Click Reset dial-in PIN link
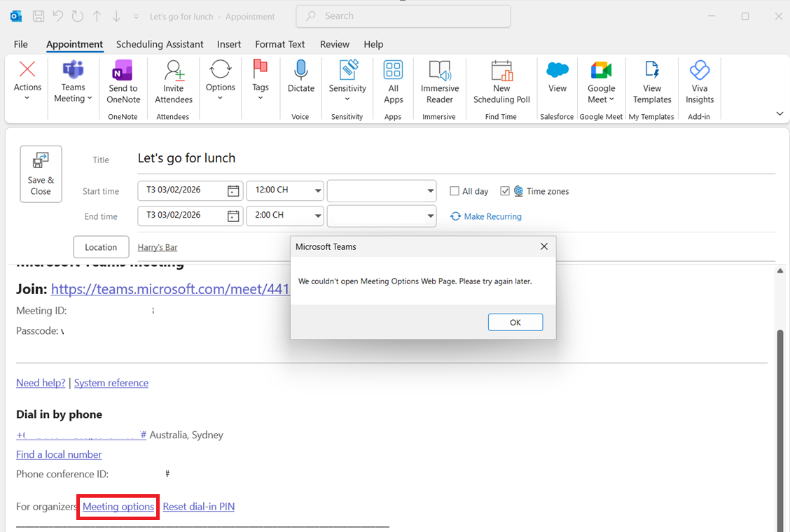This screenshot has width=790, height=532. 198,507
